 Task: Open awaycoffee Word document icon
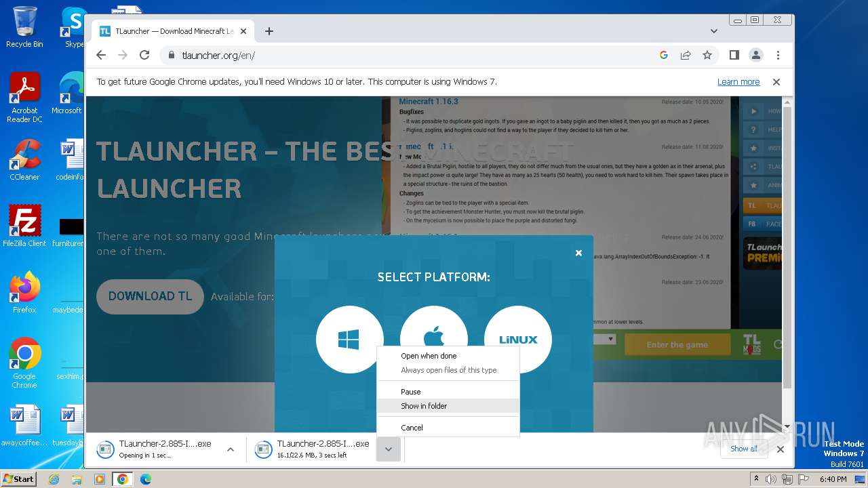tap(24, 426)
